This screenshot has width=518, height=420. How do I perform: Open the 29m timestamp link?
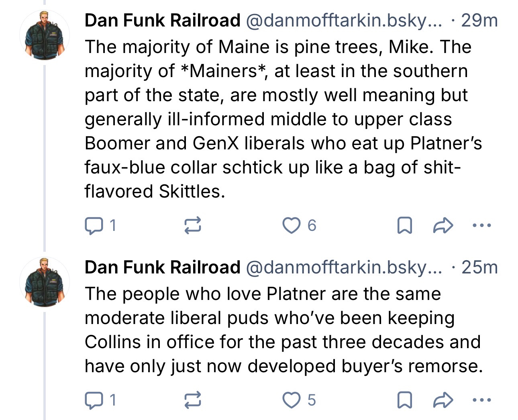(x=479, y=20)
